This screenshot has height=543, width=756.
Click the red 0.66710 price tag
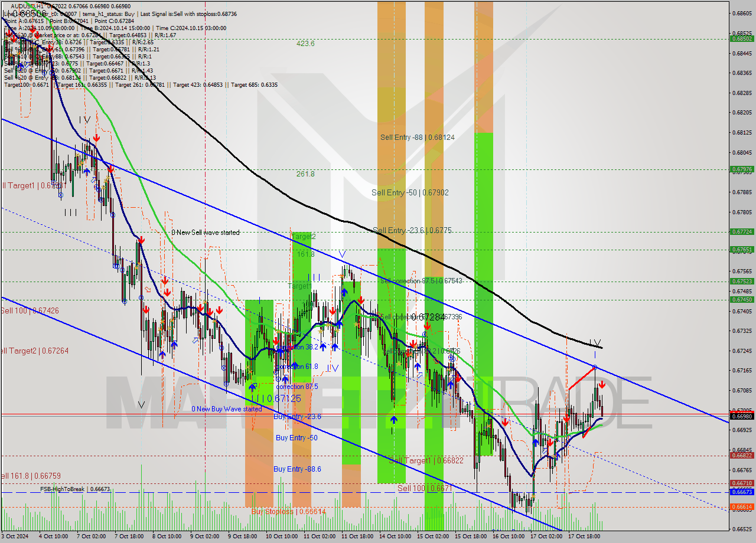coord(742,483)
